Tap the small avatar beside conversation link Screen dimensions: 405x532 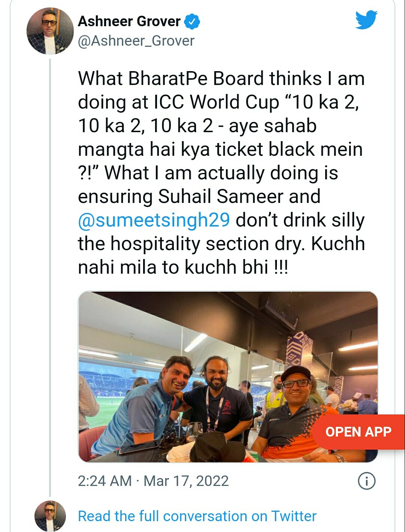(x=50, y=516)
